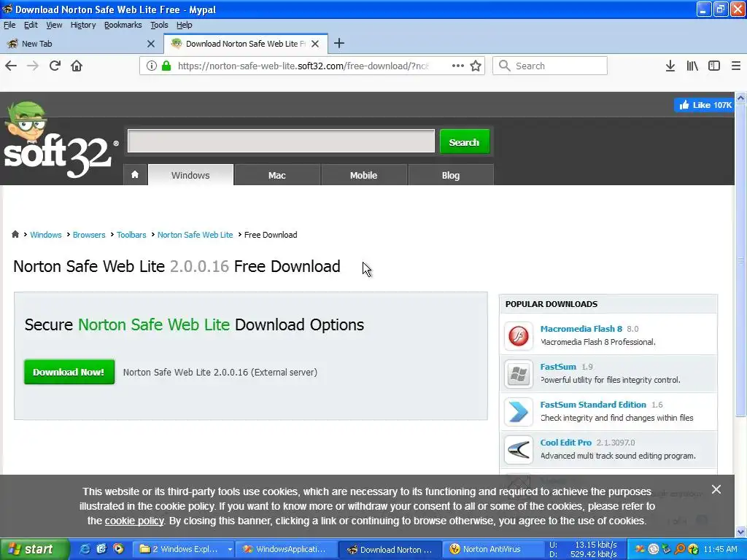Open the View menu
This screenshot has height=560, width=747.
(54, 25)
